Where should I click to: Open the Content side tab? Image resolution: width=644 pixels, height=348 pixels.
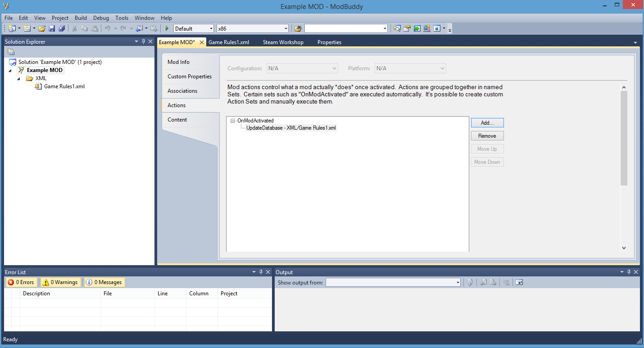point(190,120)
